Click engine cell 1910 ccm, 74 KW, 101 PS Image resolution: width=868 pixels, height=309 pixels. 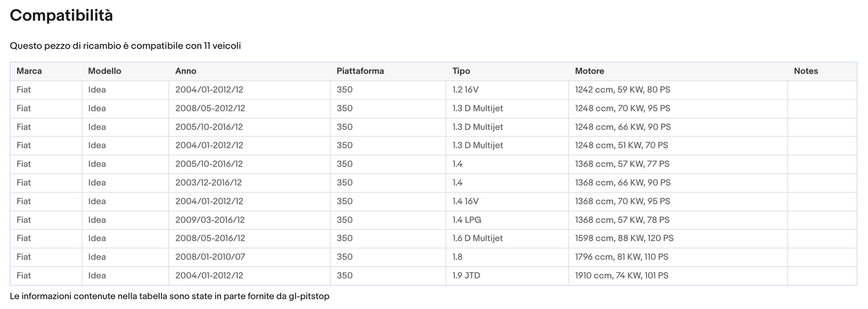622,276
